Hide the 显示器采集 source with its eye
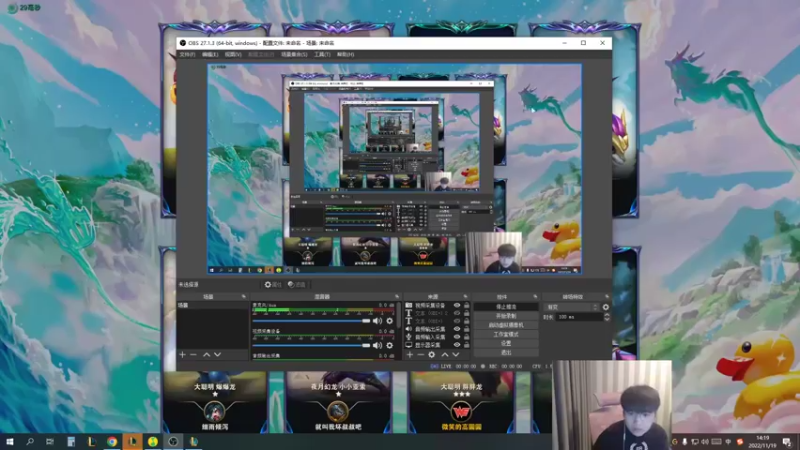Viewport: 800px width, 450px height. pyautogui.click(x=457, y=345)
